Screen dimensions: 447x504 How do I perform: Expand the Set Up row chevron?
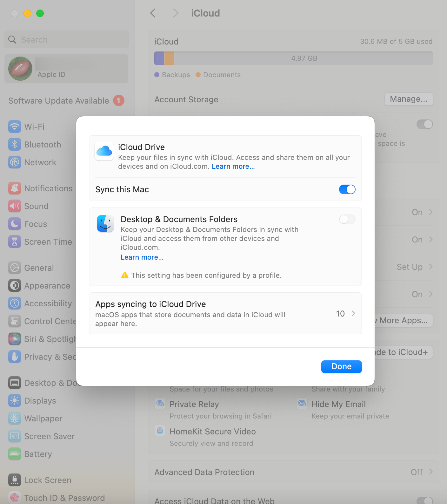coord(431,267)
